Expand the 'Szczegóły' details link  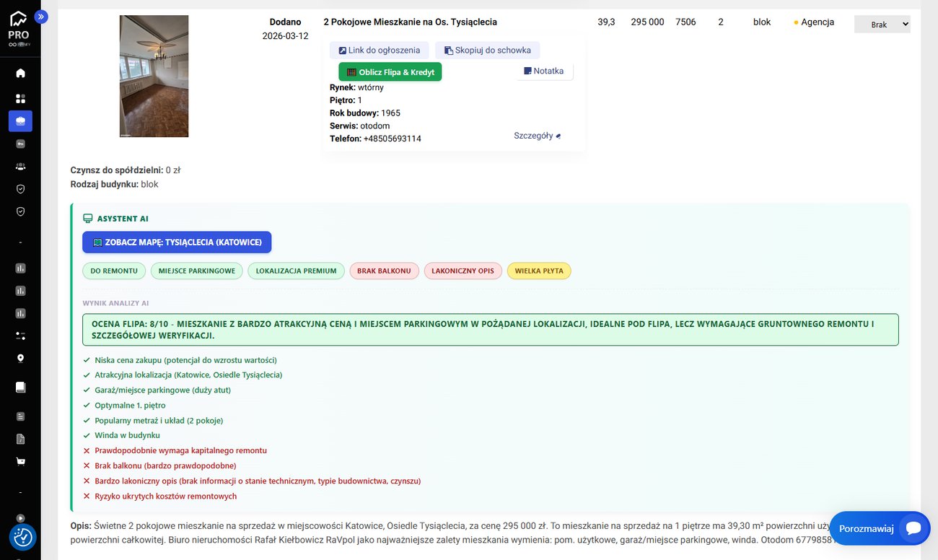click(537, 136)
